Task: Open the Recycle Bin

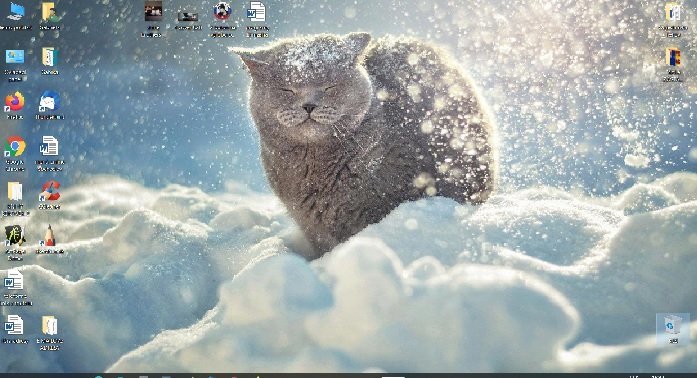Action: pos(673,329)
